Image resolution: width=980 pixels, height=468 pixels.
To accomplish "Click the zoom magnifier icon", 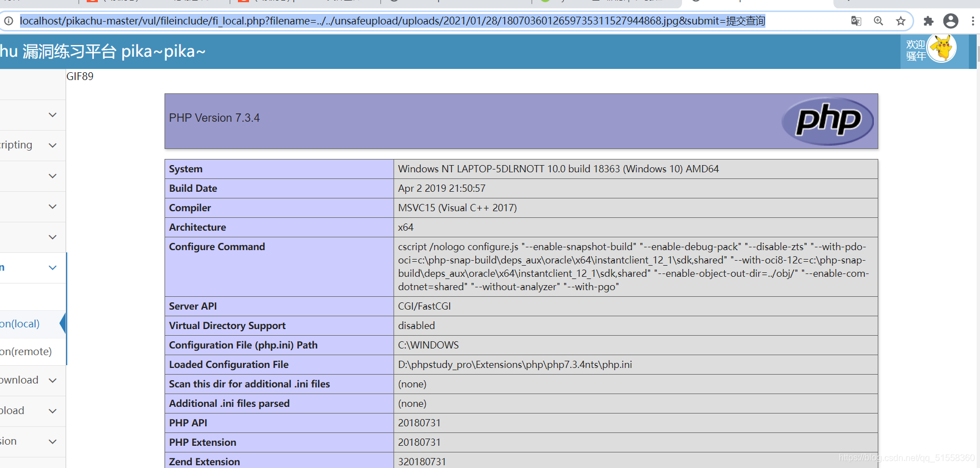I will point(878,21).
